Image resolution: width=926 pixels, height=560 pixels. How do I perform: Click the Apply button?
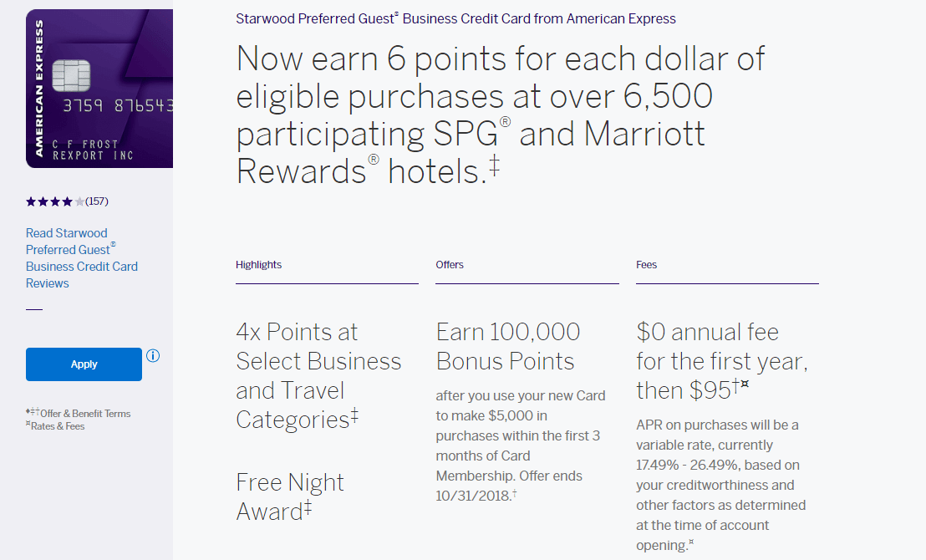[x=84, y=364]
